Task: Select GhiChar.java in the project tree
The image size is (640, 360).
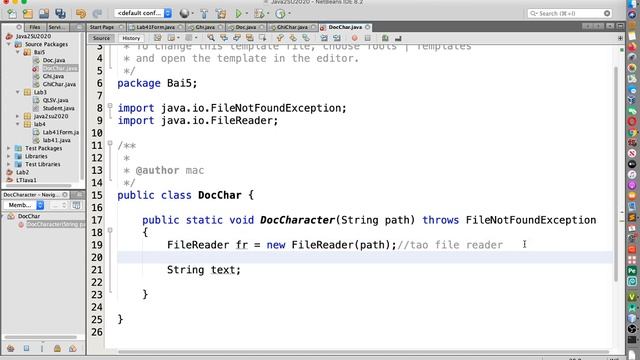Action: click(59, 84)
